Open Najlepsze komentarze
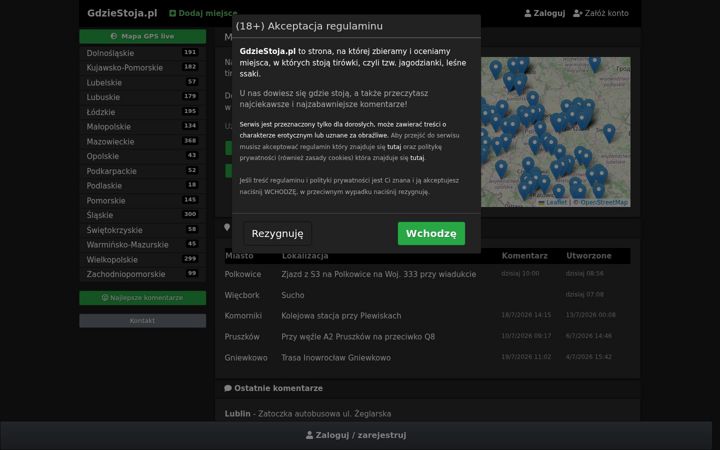Image resolution: width=720 pixels, height=450 pixels. [143, 298]
